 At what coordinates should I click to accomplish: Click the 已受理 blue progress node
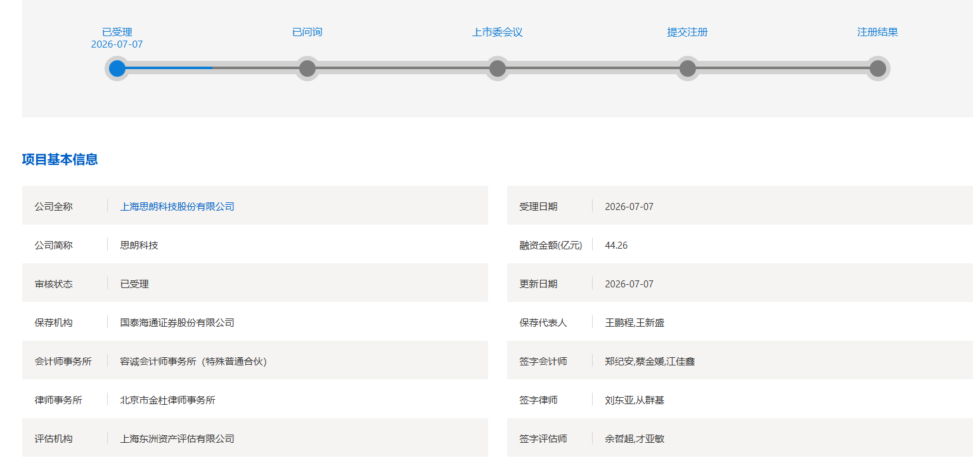117,69
